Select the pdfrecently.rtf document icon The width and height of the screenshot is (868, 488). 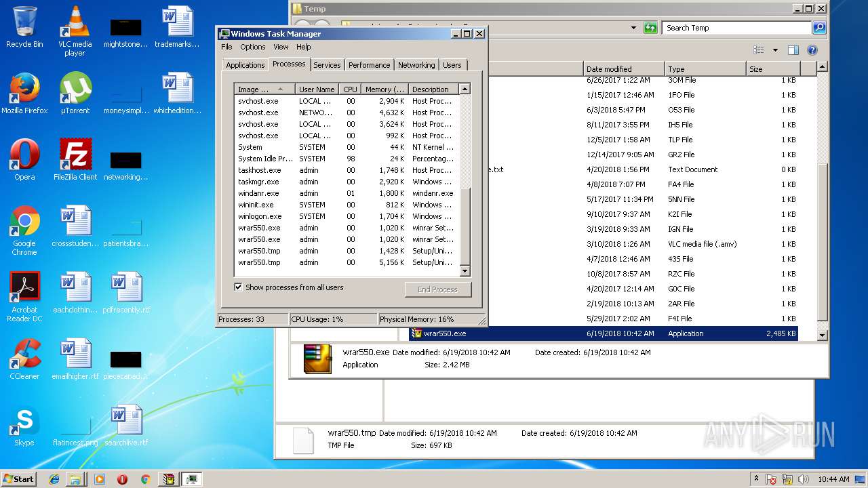tap(126, 293)
